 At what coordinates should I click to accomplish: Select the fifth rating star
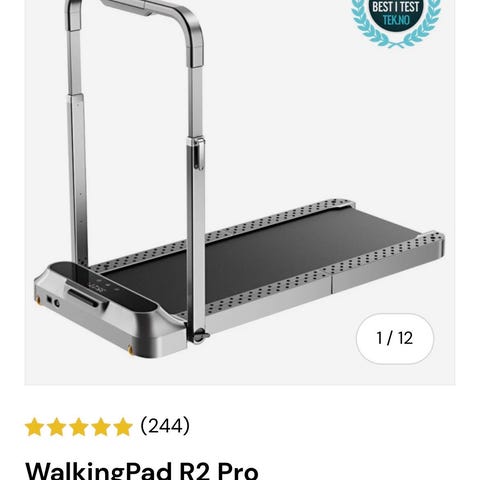click(123, 427)
